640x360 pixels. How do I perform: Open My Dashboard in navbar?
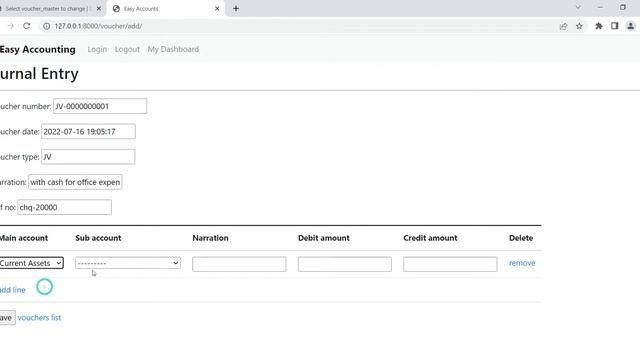173,49
